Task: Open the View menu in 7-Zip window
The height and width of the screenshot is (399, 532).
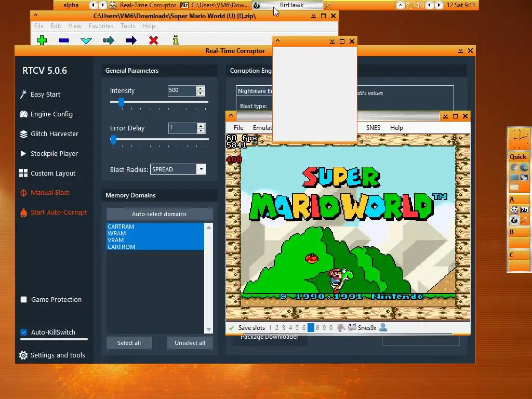Action: pyautogui.click(x=75, y=26)
